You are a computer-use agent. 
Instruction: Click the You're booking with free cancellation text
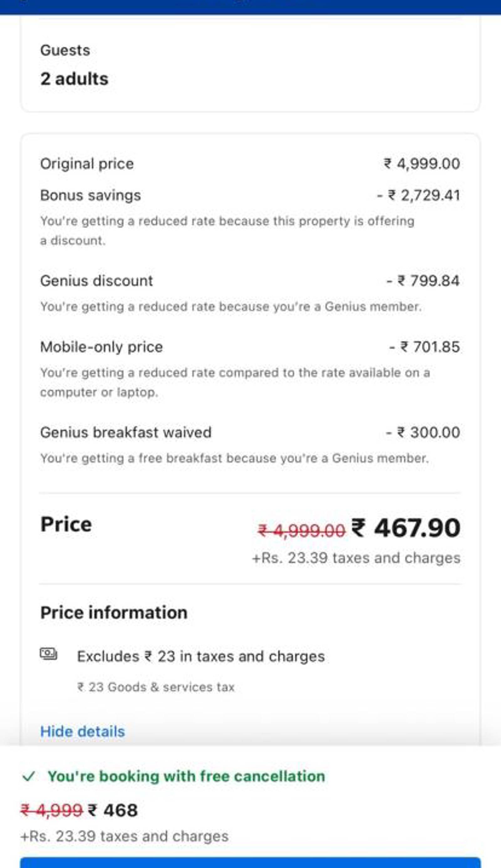187,776
